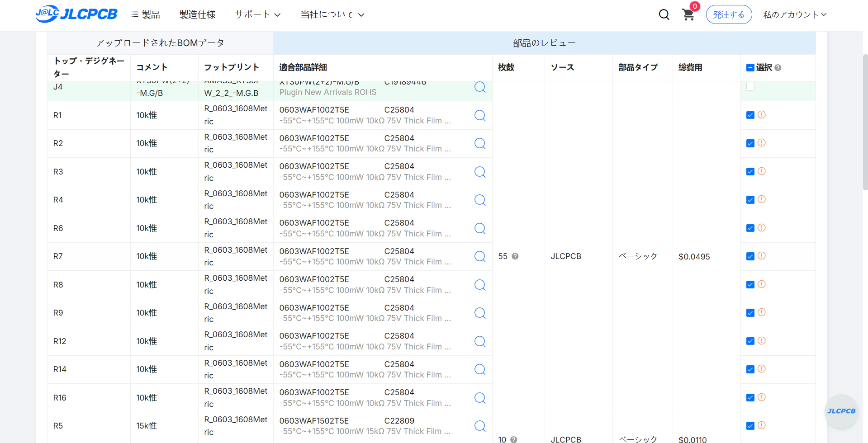The width and height of the screenshot is (868, 443).
Task: Uncheck the R6 row checkbox
Action: click(750, 228)
